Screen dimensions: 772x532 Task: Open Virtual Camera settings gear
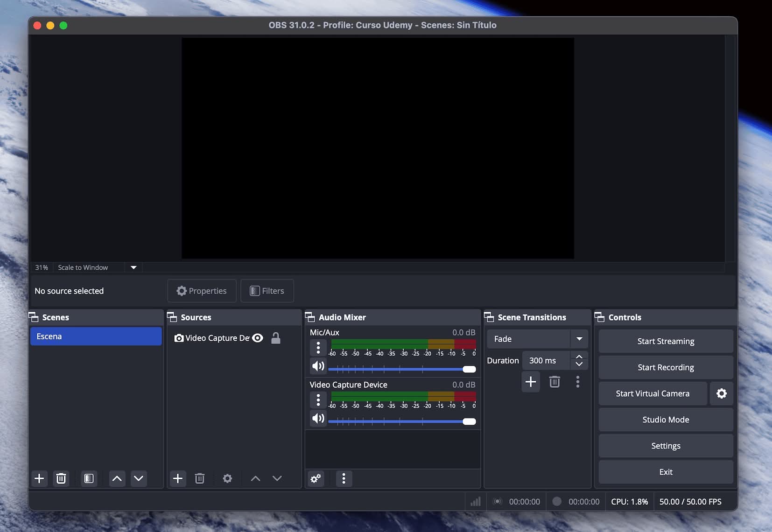tap(722, 393)
